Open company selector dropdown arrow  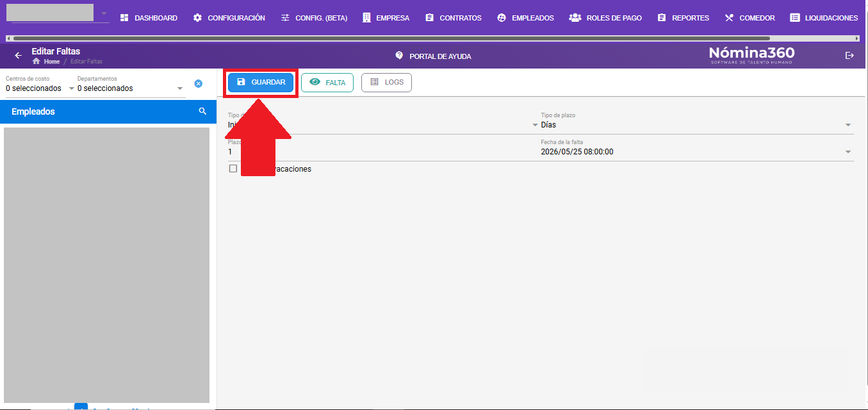(104, 13)
